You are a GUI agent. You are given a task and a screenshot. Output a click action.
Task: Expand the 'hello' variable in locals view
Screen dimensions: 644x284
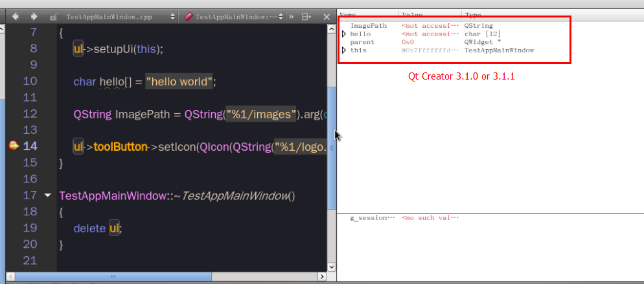(x=344, y=34)
